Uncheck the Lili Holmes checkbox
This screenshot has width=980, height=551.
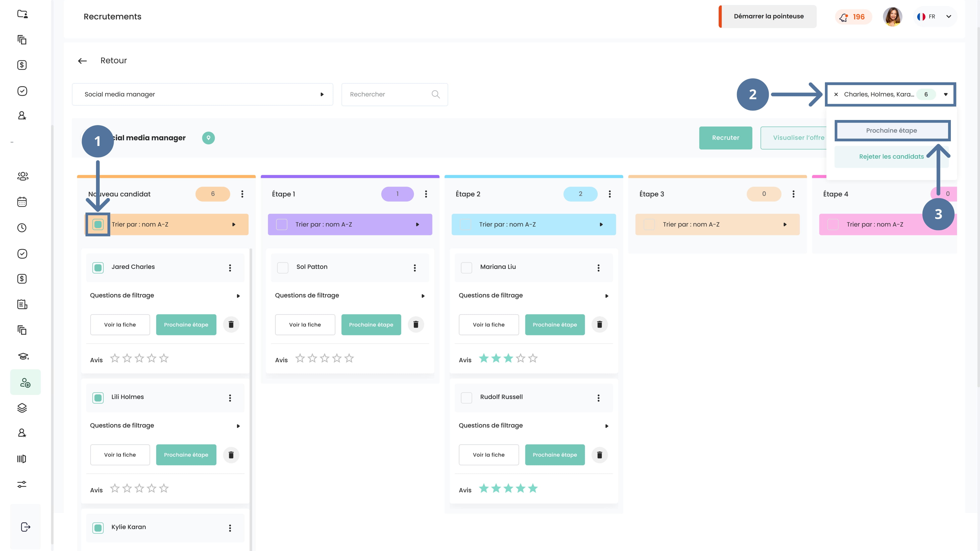(98, 398)
